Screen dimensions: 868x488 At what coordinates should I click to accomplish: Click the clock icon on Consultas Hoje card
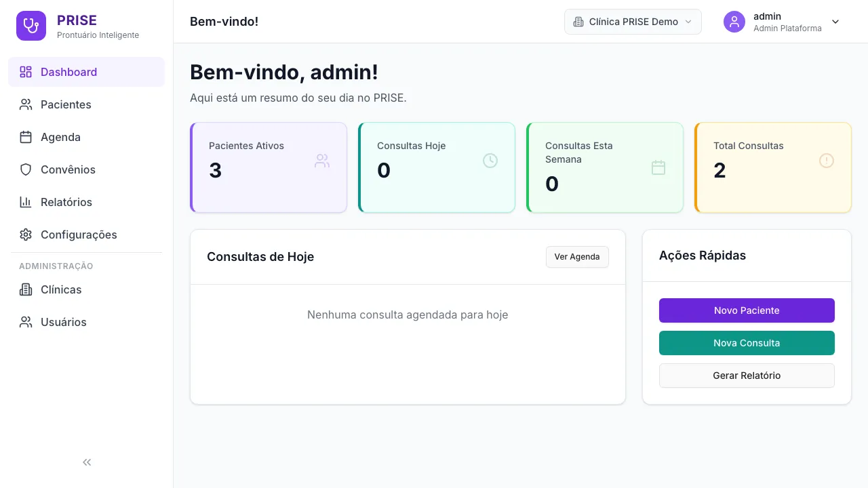point(490,161)
